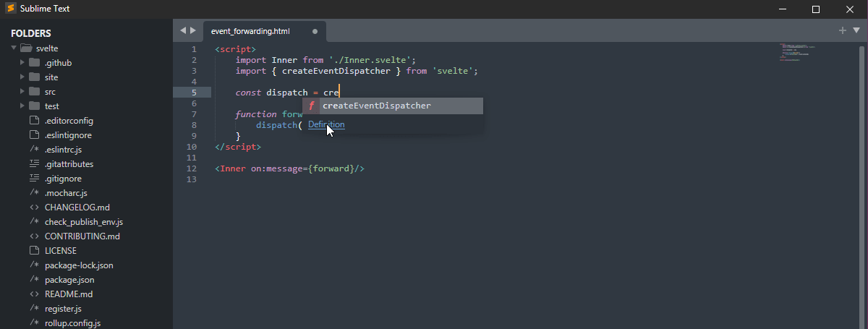The height and width of the screenshot is (329, 868).
Task: Click the './Inner.svelte' import string
Action: pos(370,60)
